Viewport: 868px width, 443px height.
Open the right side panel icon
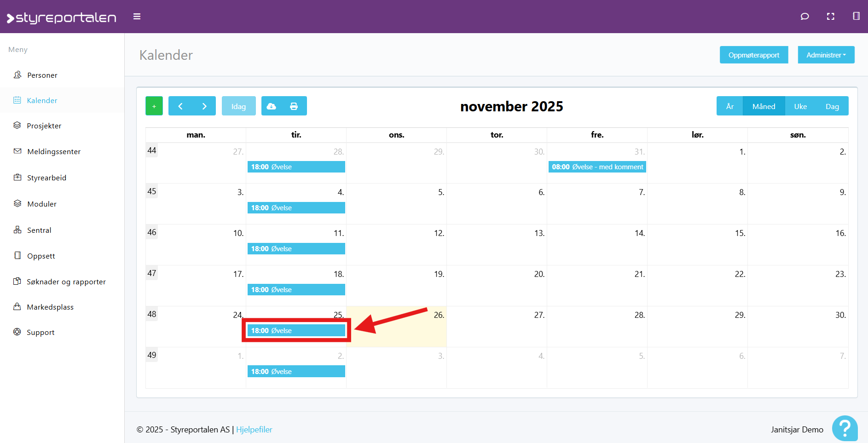[x=856, y=17]
